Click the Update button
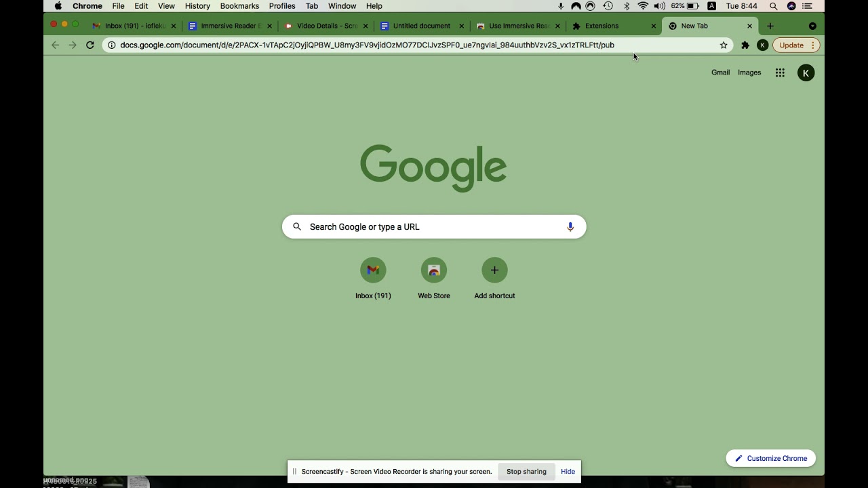 pos(791,45)
